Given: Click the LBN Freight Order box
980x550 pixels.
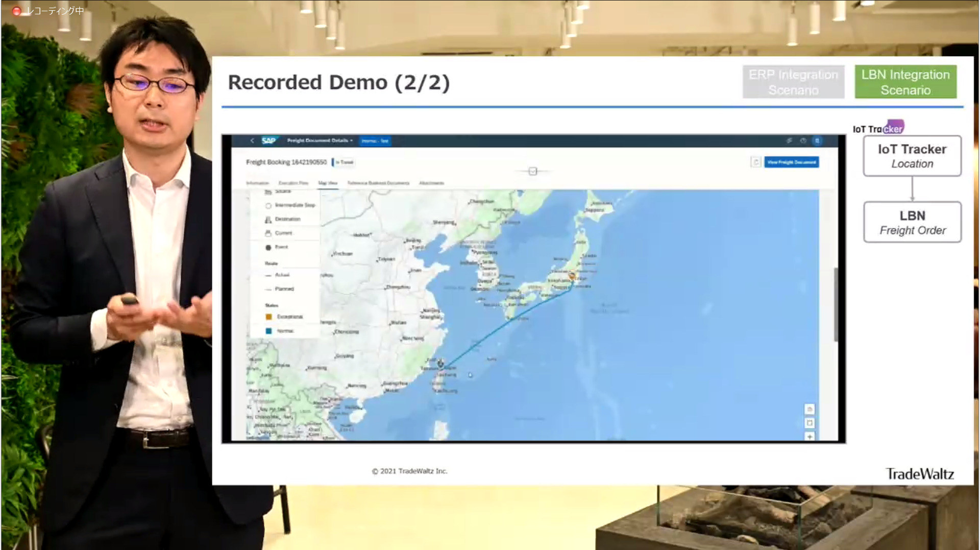Looking at the screenshot, I should (x=912, y=222).
